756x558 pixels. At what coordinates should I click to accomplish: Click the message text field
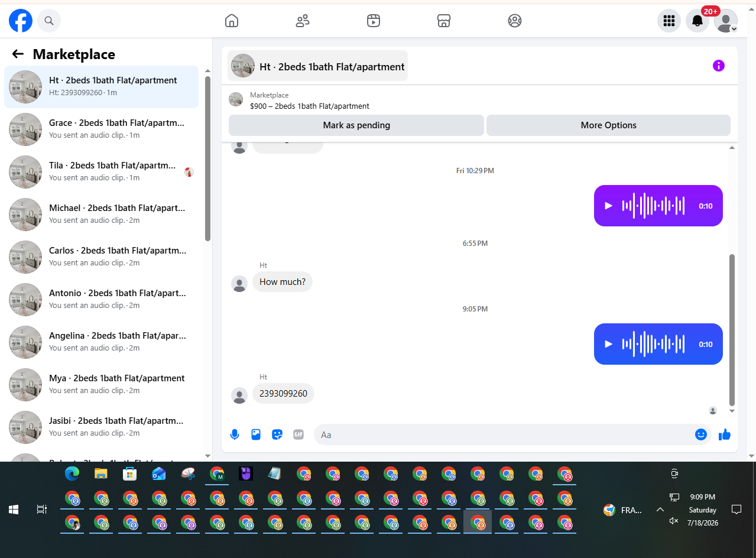coord(502,434)
